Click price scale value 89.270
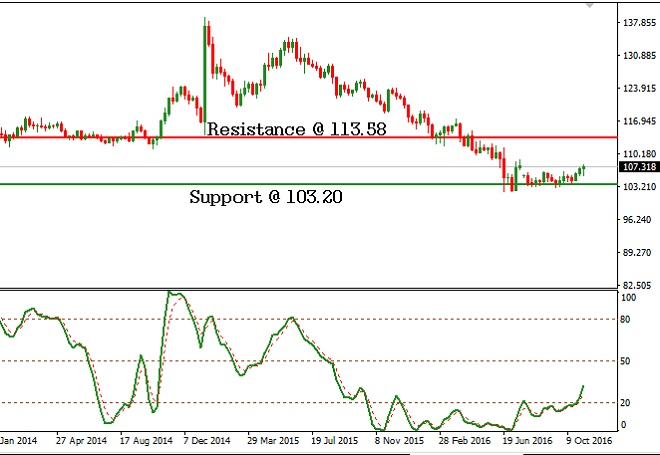The height and width of the screenshot is (455, 660). click(x=639, y=253)
